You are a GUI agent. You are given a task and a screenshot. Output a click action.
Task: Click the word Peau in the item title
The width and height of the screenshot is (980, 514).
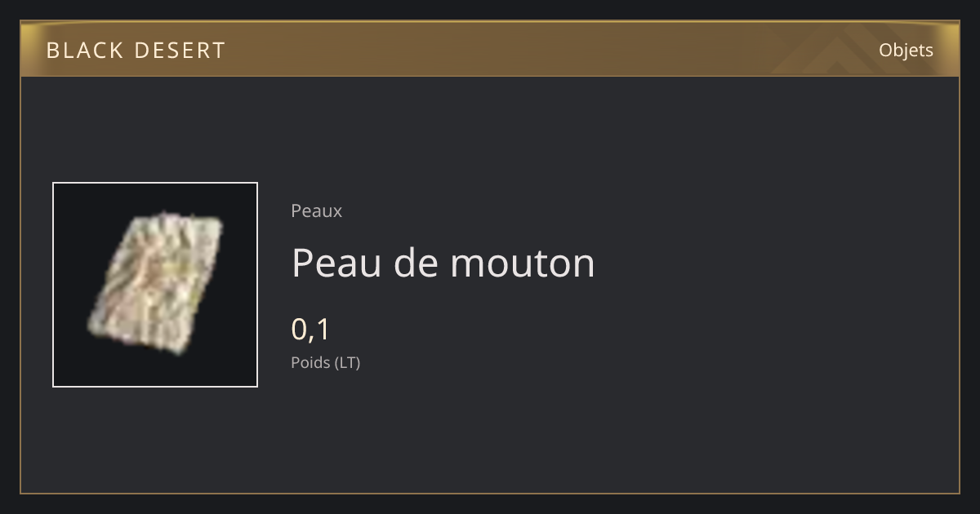coord(336,263)
